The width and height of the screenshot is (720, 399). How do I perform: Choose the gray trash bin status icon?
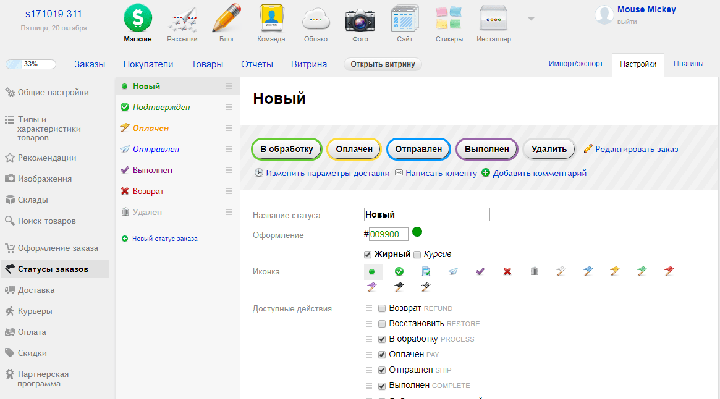(x=534, y=272)
